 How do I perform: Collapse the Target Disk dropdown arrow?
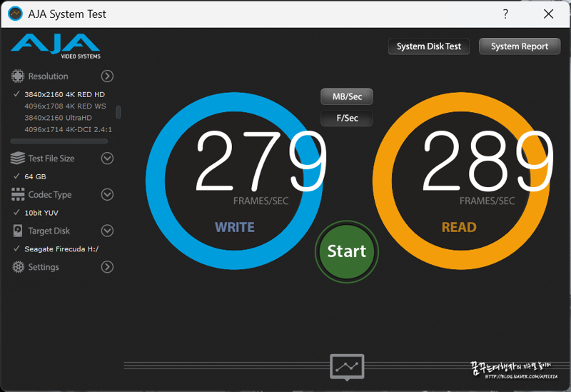pyautogui.click(x=107, y=231)
